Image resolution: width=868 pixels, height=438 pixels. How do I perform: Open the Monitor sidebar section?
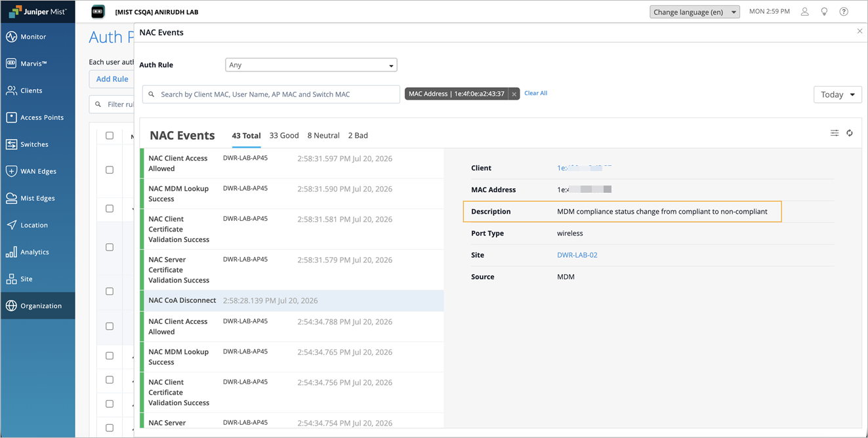pos(37,37)
